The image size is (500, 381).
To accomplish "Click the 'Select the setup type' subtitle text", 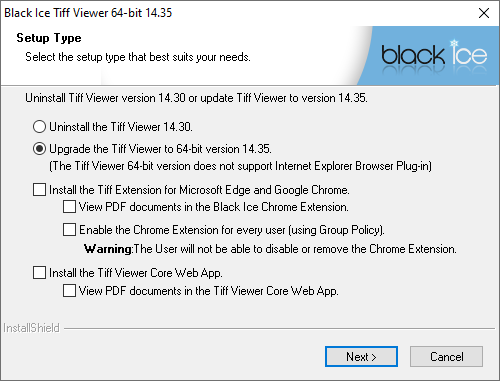I will [x=138, y=57].
